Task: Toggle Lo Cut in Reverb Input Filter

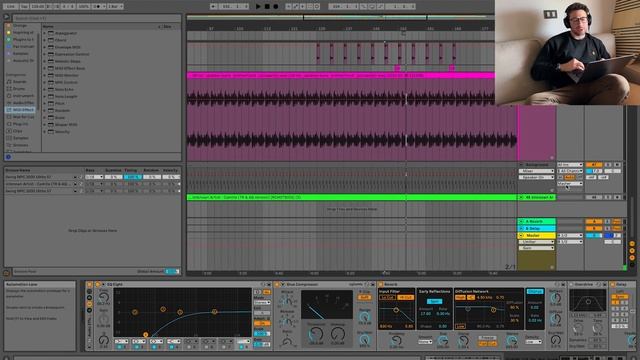Action: pyautogui.click(x=386, y=297)
